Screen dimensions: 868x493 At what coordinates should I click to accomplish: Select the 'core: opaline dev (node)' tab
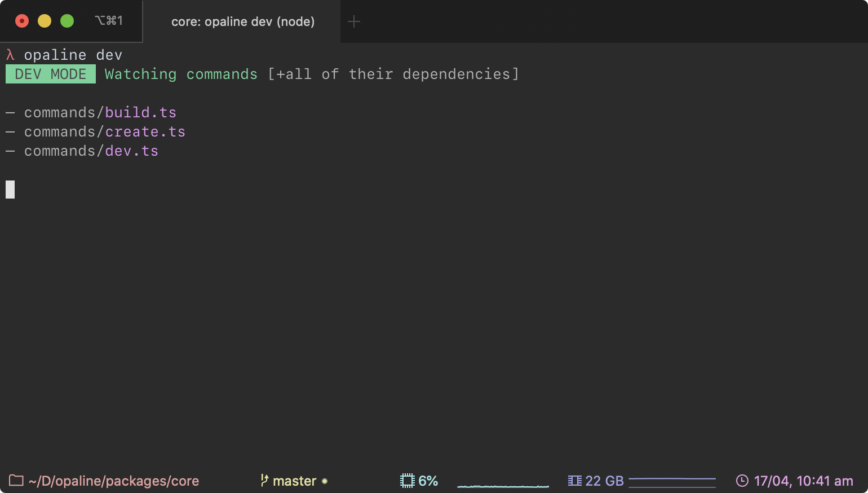(242, 21)
